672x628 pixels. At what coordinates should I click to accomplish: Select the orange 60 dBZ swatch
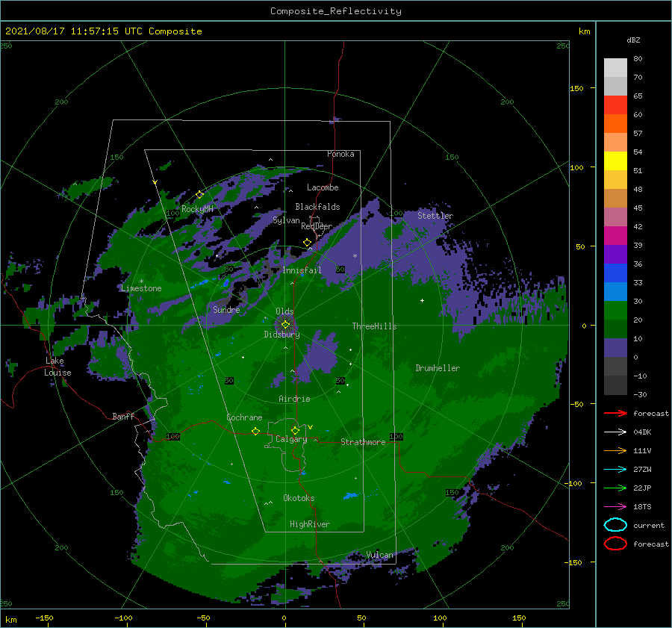pos(615,124)
